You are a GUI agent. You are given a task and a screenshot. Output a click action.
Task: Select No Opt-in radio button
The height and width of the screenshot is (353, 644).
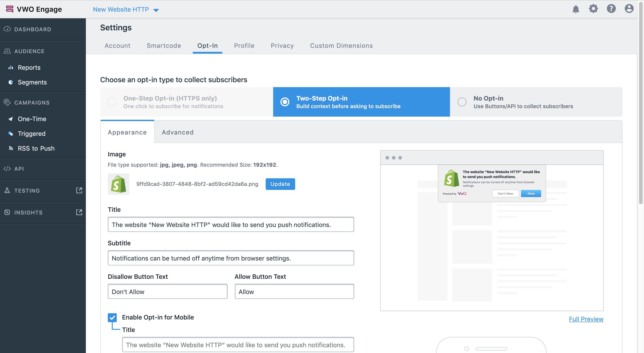point(462,102)
